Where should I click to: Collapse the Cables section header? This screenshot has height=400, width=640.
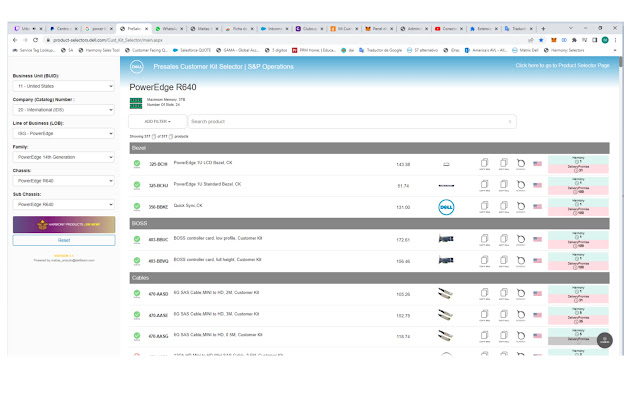(370, 277)
